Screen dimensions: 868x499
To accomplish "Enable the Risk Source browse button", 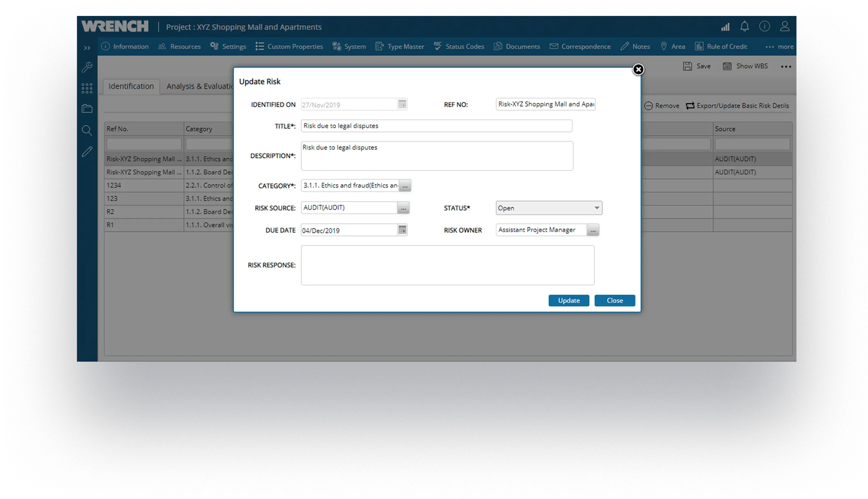I will 403,207.
